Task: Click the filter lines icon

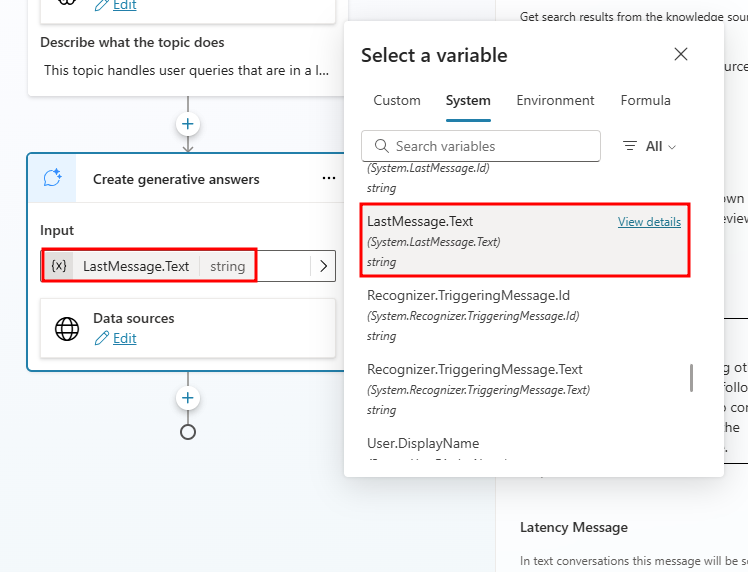Action: point(630,146)
